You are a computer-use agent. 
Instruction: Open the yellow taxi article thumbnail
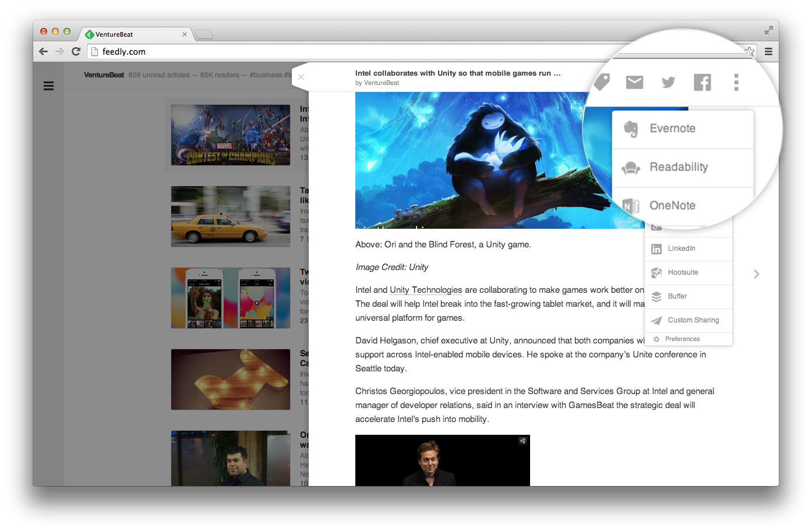pyautogui.click(x=231, y=217)
